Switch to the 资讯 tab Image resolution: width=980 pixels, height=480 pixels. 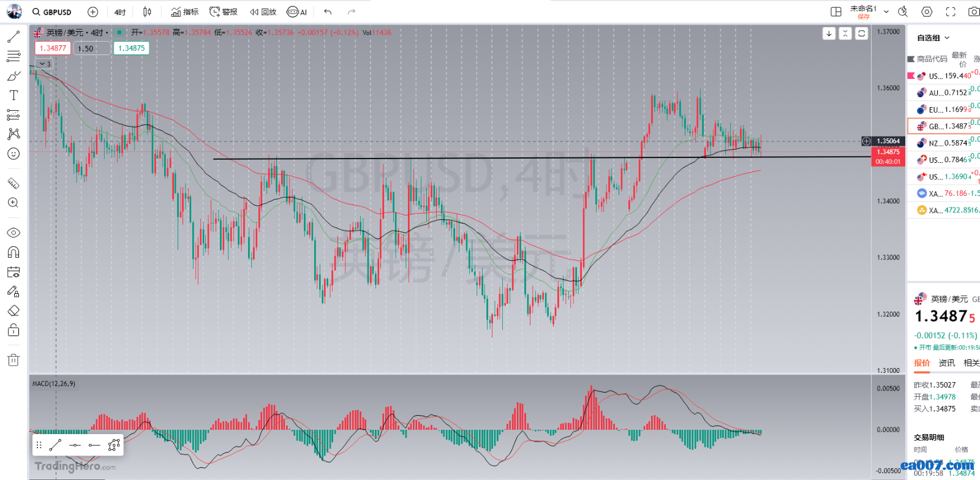(x=946, y=363)
